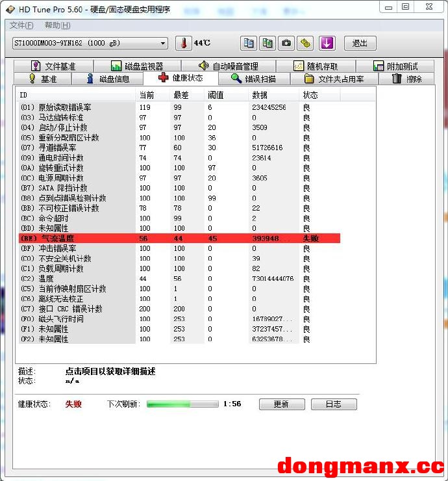This screenshot has width=448, height=481.
Task: Switch to the 错误扫描 tab
Action: point(253,79)
